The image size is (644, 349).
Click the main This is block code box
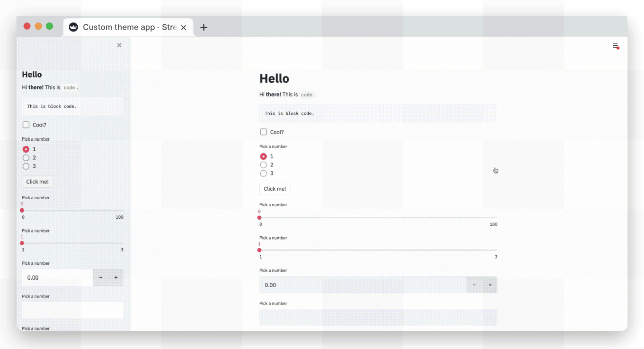(x=378, y=113)
